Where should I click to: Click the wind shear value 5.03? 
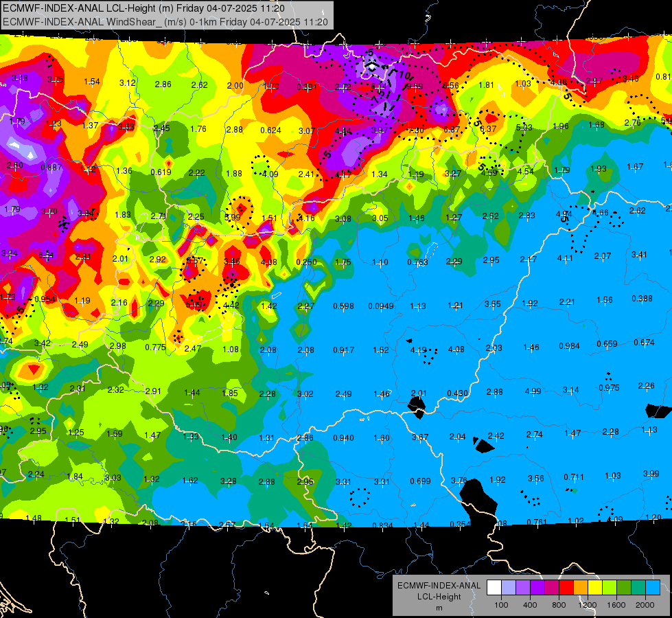coord(524,127)
